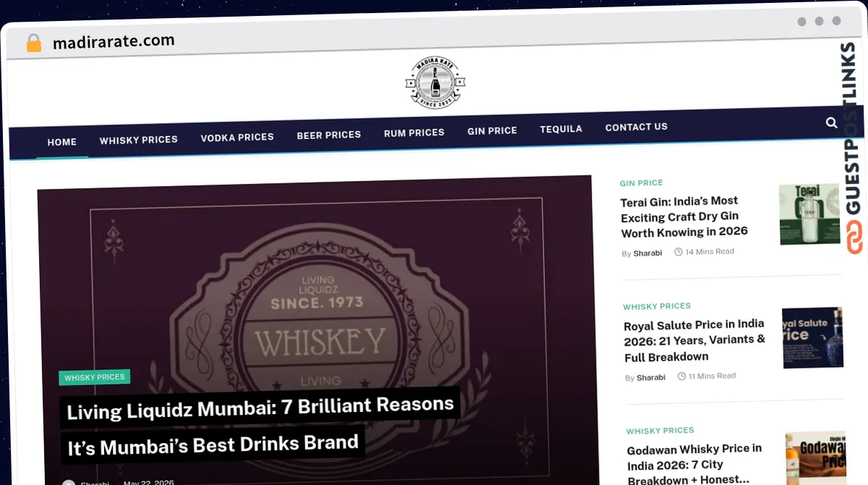Click the 11 Mins Read text
The image size is (868, 485).
coord(712,376)
